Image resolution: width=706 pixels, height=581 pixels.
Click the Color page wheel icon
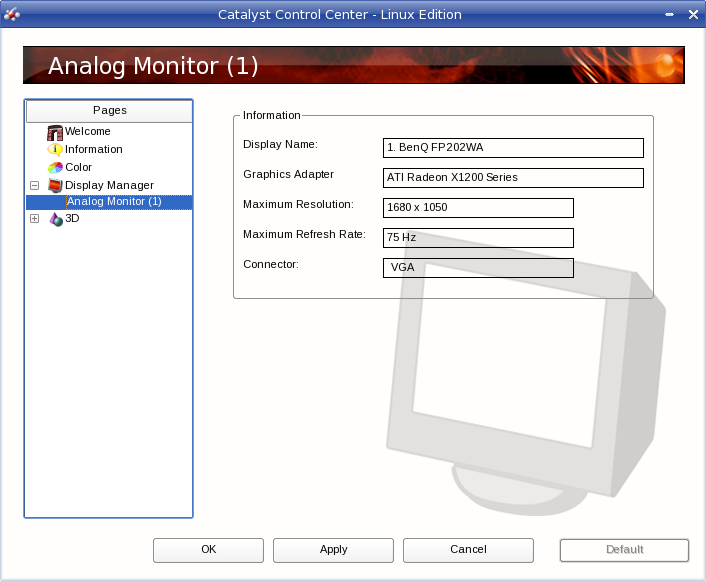(x=55, y=168)
